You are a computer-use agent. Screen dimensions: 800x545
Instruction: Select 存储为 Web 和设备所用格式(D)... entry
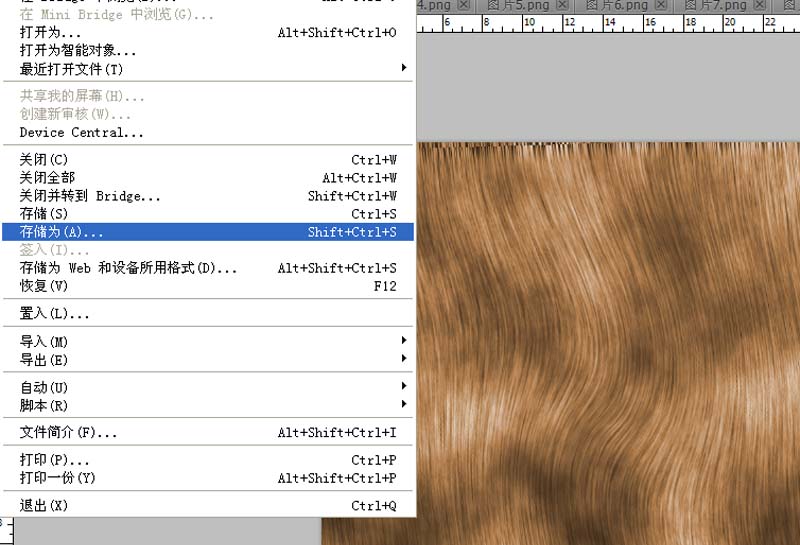point(208,268)
